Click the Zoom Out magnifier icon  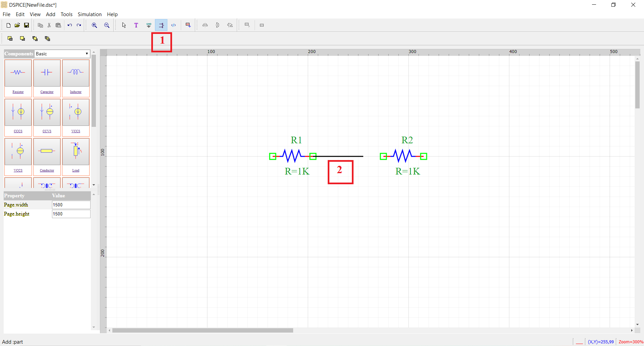point(107,25)
